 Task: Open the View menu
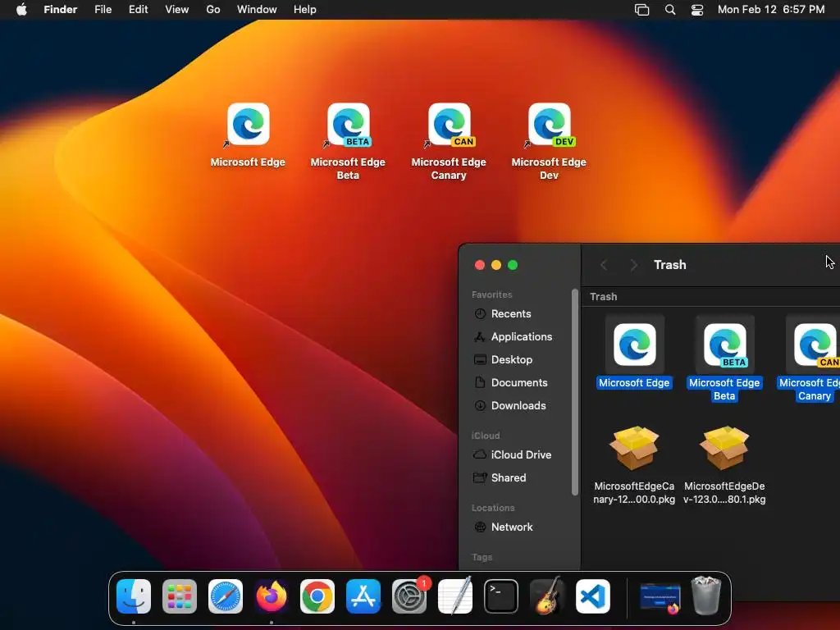point(177,10)
